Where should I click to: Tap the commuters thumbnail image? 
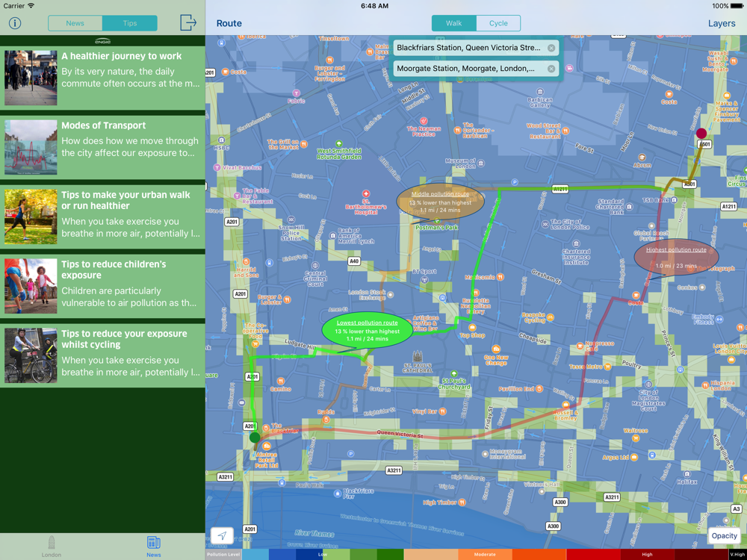coord(31,78)
